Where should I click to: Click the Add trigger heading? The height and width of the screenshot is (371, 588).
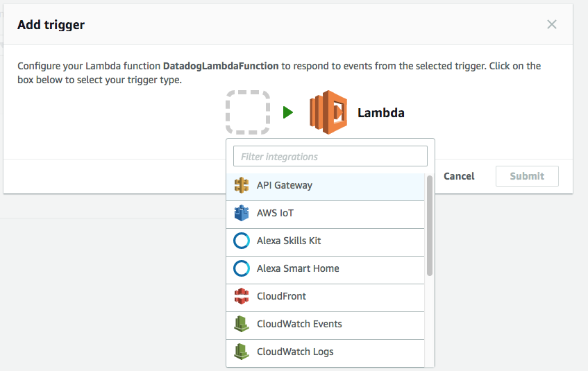[51, 25]
